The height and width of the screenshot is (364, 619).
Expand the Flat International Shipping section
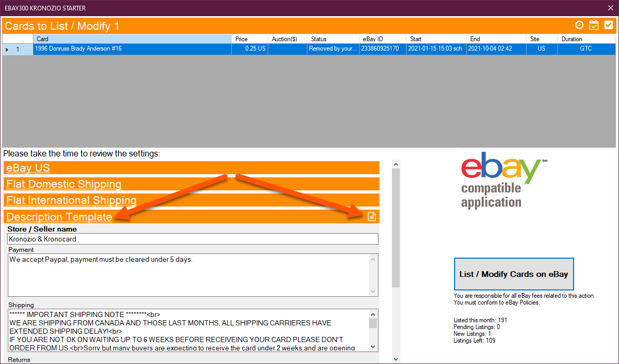71,200
